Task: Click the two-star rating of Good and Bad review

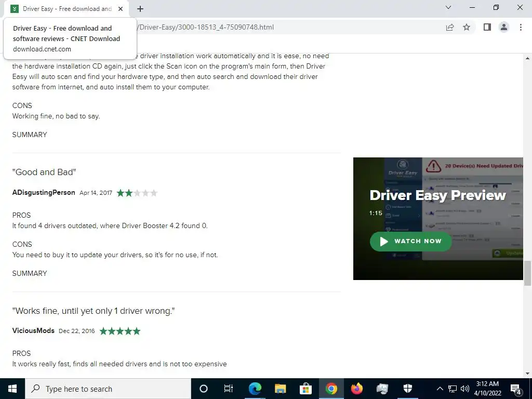Action: [x=137, y=193]
